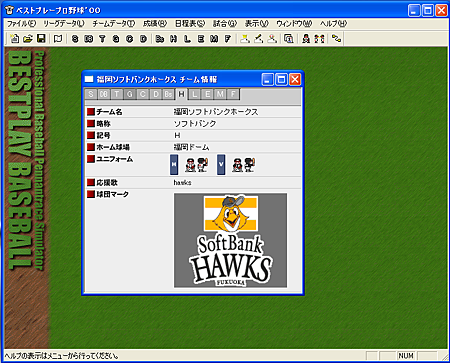Screen dimensions: 450x363
Task: Click the two players toolbar icon
Action: tap(319, 39)
